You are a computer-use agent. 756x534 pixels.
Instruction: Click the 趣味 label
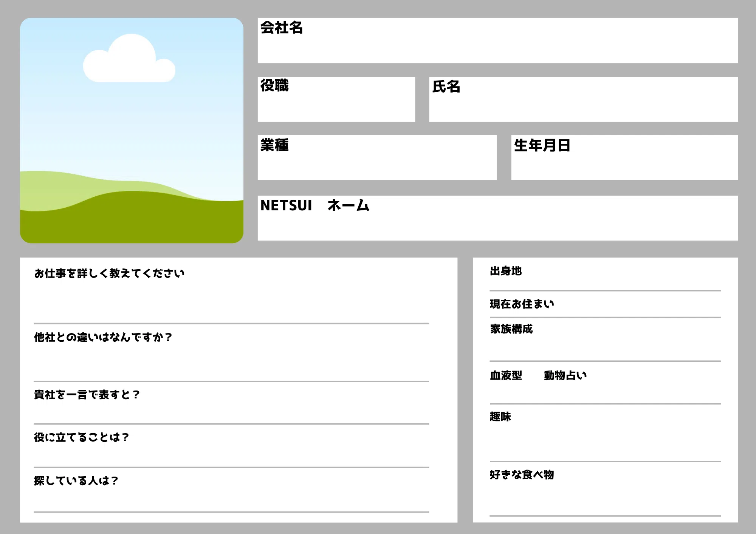pyautogui.click(x=500, y=417)
